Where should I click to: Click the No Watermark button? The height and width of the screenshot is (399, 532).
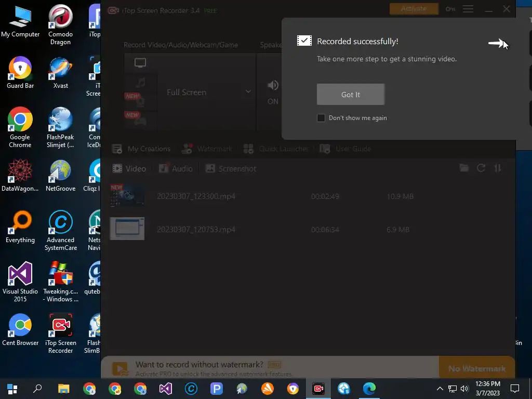pos(477,368)
